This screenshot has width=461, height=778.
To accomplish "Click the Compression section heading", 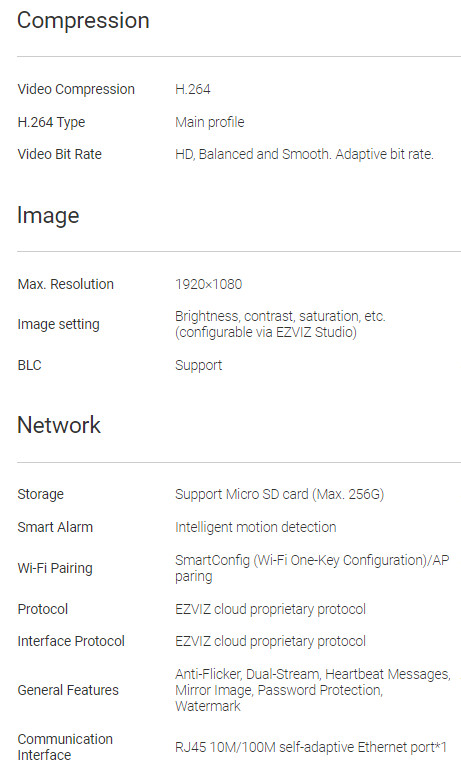I will tap(83, 21).
